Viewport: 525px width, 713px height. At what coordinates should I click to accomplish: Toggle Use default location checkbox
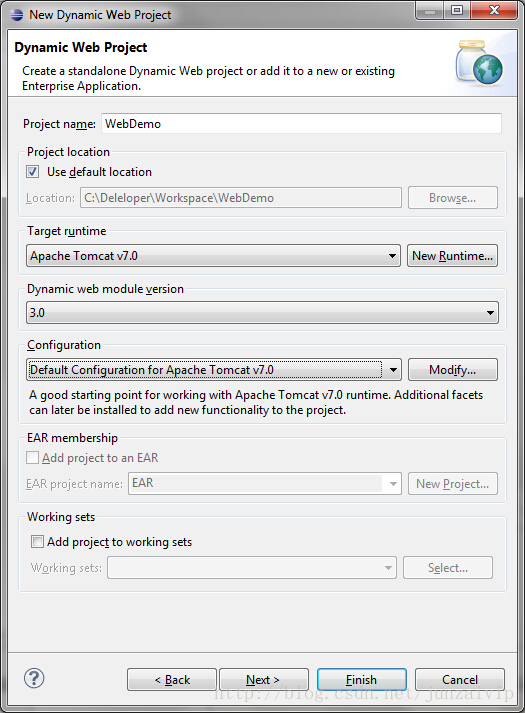[x=33, y=172]
